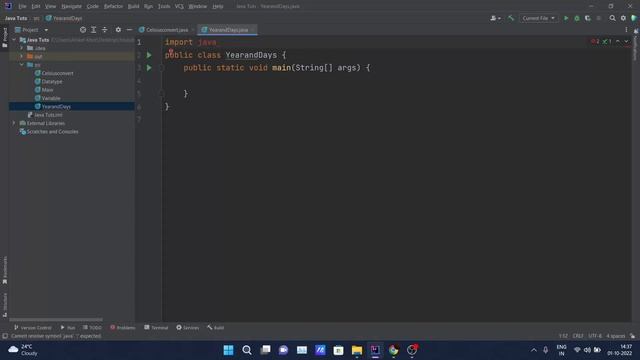Open weather widget showing 24°C Cloudy
Screen dimensions: 640x360
tap(24, 350)
